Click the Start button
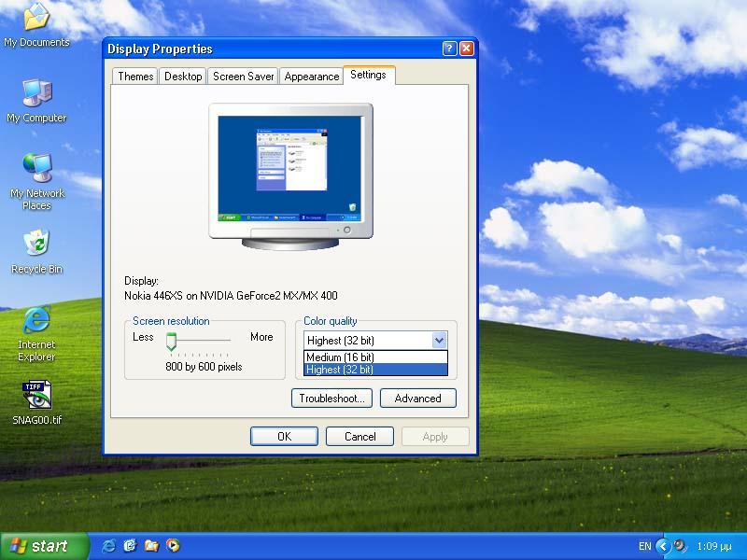Viewport: 747px width, 560px height. pyautogui.click(x=45, y=546)
